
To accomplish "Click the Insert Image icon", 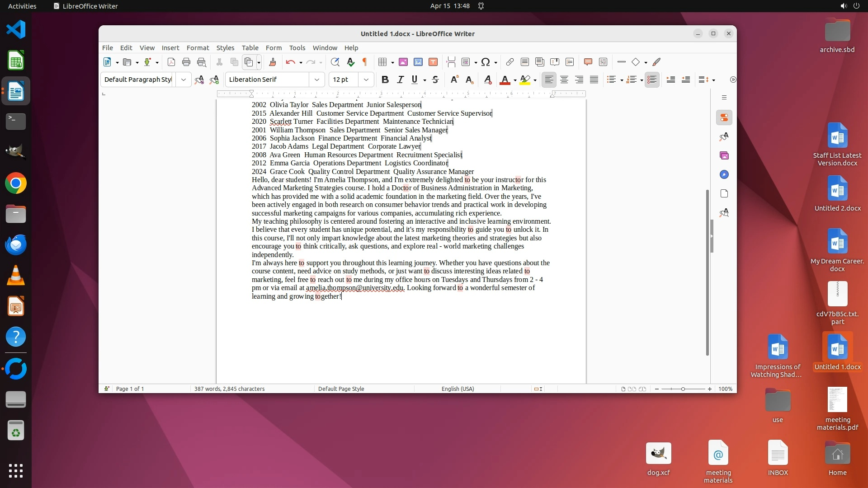I will point(403,62).
